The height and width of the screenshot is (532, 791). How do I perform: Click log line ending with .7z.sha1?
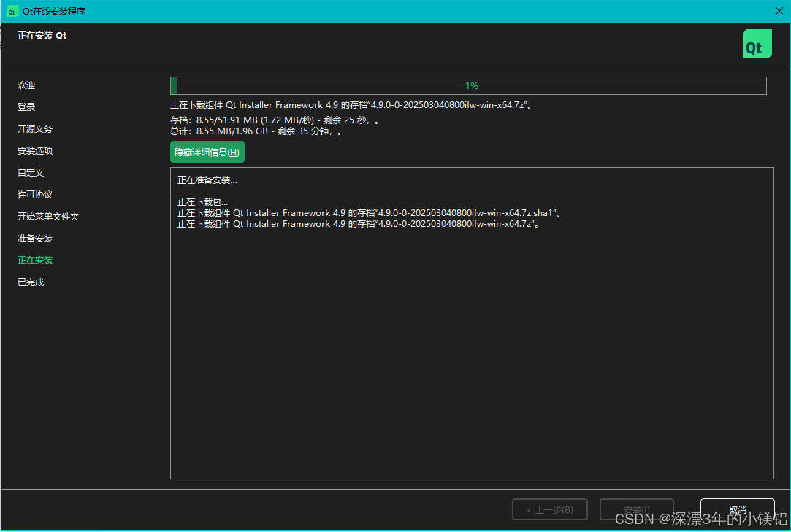click(370, 213)
